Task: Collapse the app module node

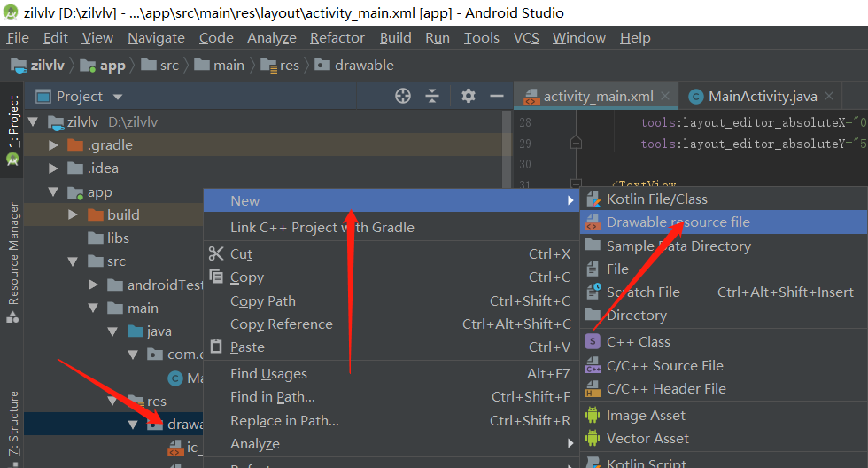Action: pyautogui.click(x=53, y=191)
